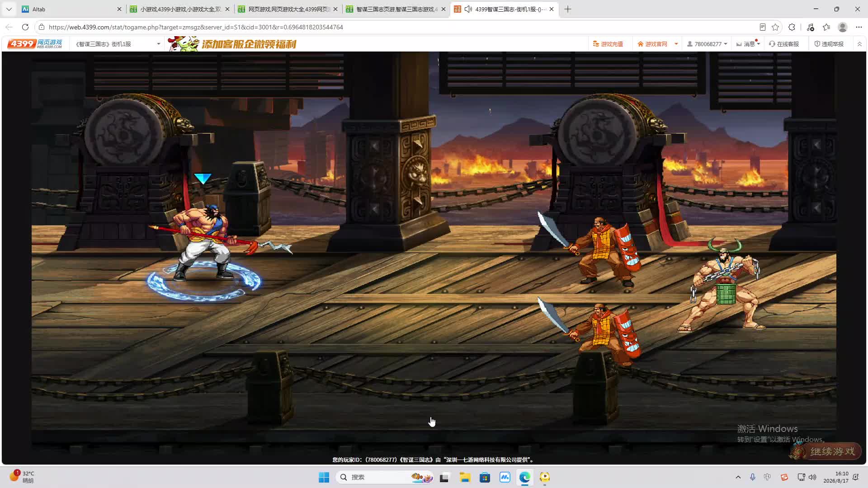Refresh the current page
This screenshot has width=868, height=488.
click(25, 27)
